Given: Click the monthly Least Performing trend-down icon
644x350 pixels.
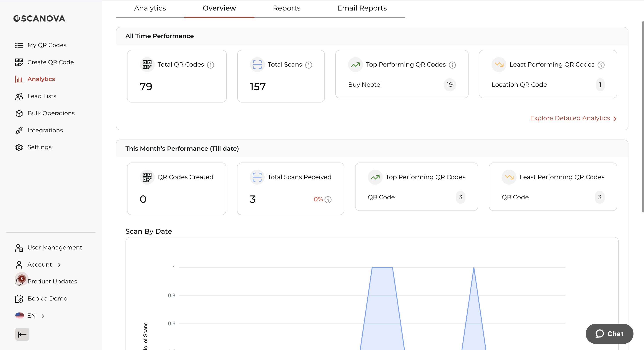Looking at the screenshot, I should click(x=509, y=177).
